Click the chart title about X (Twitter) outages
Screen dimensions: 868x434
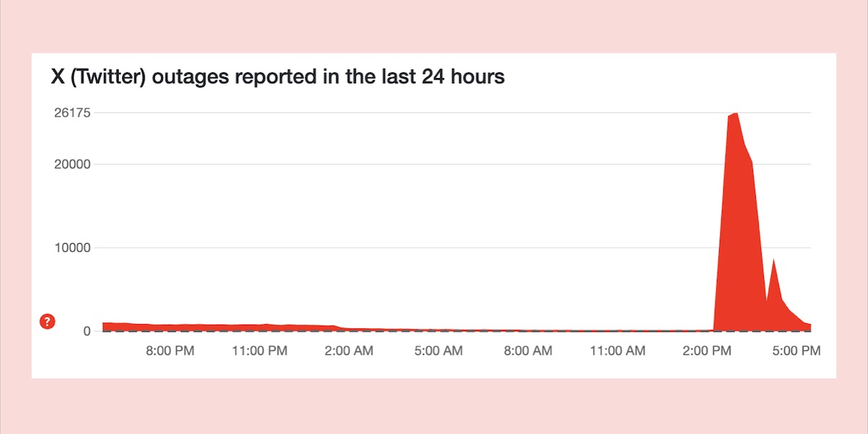tap(278, 77)
